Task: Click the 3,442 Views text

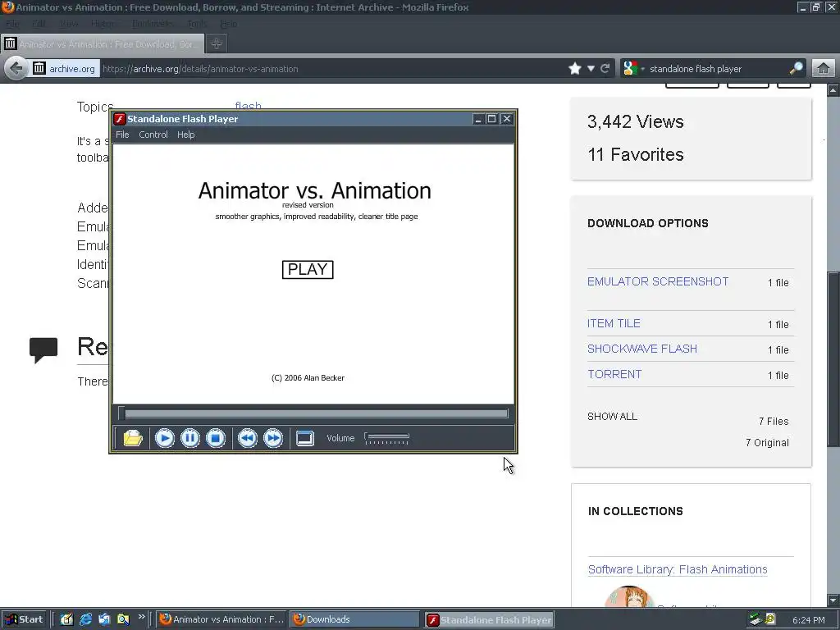Action: coord(636,121)
